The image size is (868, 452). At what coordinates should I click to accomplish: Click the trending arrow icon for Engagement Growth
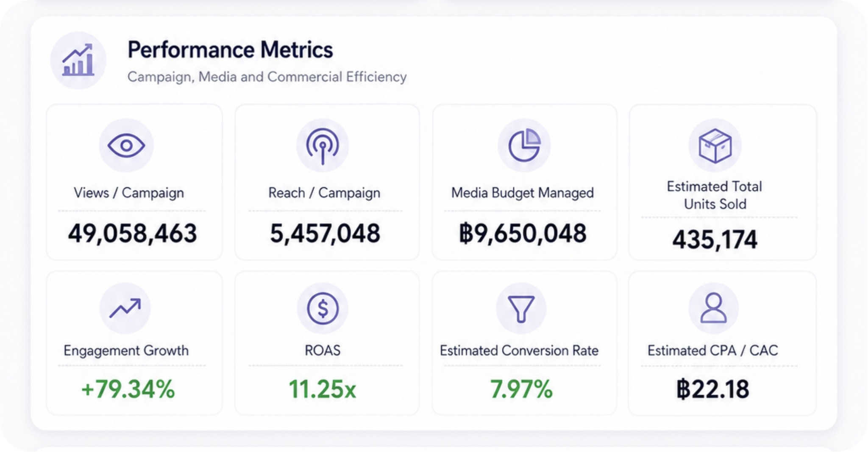click(x=125, y=308)
